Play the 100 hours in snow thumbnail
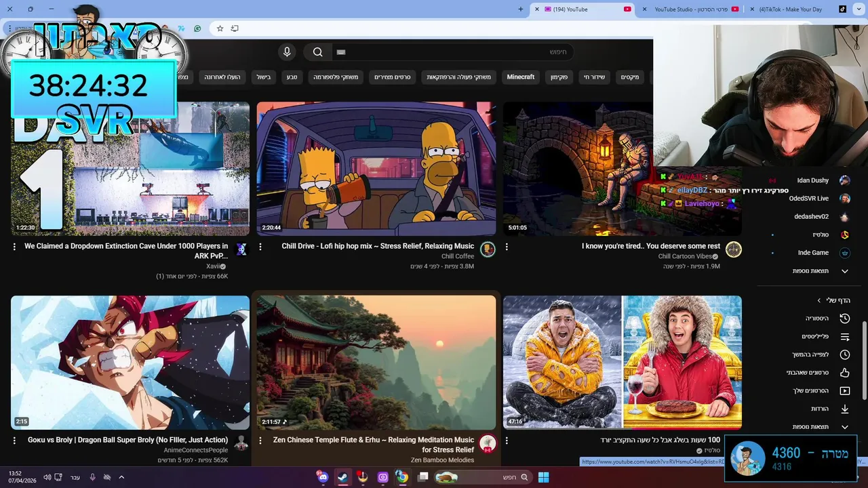This screenshot has height=488, width=868. pos(623,363)
